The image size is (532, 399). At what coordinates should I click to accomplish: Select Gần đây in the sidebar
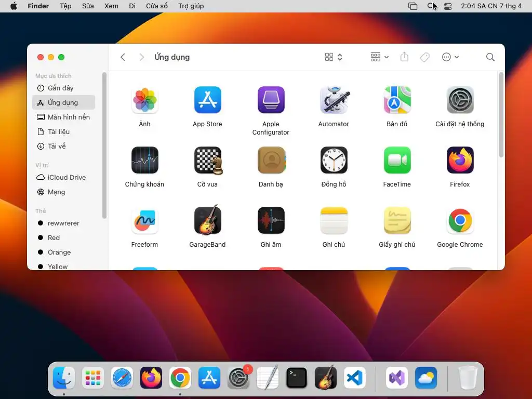[64, 88]
